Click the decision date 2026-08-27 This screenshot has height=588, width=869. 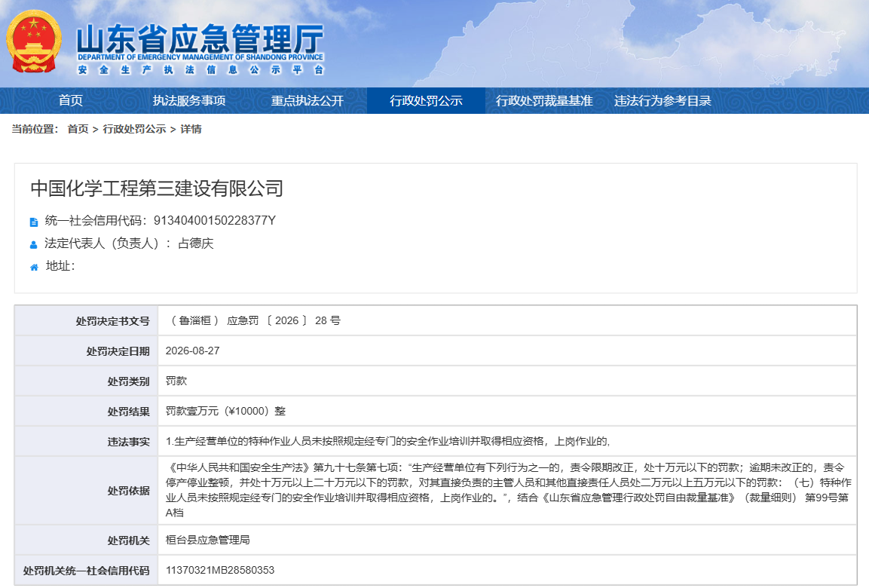[193, 351]
